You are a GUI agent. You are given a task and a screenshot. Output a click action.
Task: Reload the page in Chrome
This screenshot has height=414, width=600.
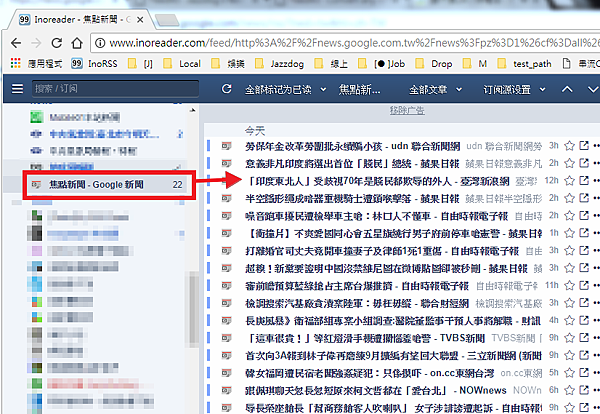tap(57, 43)
